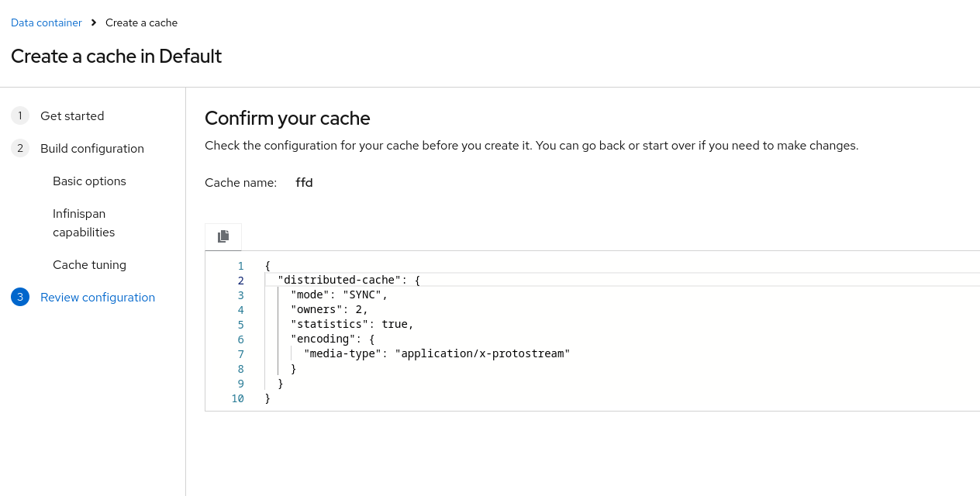Go to the Get started step

(x=72, y=115)
